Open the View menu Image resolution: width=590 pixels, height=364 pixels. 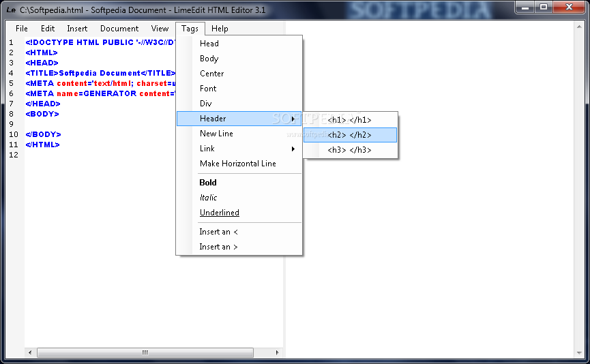[160, 29]
